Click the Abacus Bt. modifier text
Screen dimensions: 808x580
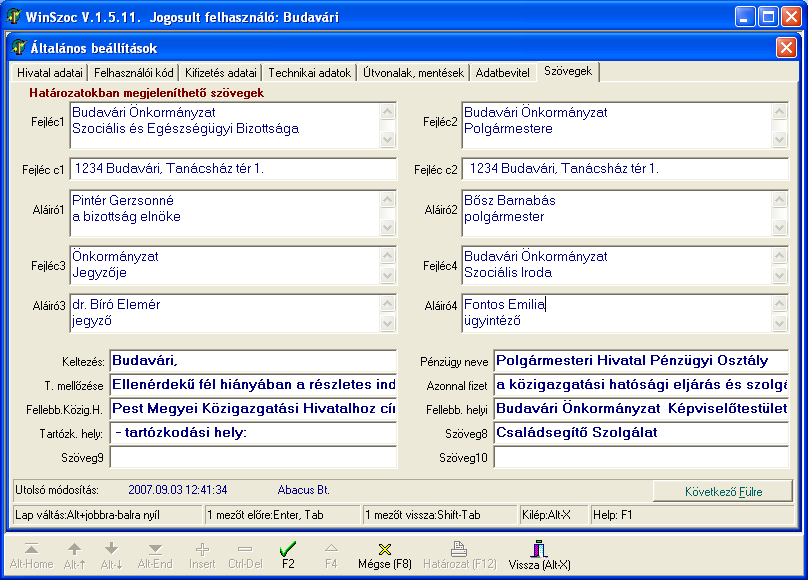[x=303, y=490]
